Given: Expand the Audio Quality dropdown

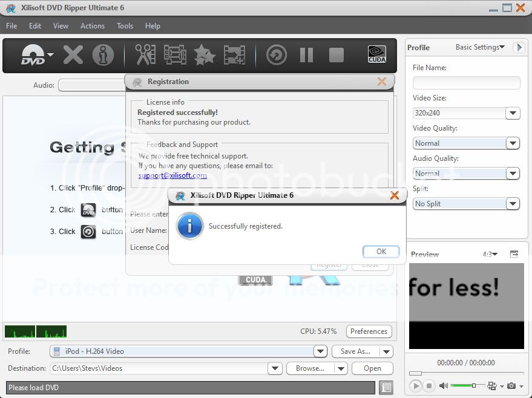Looking at the screenshot, I should (x=513, y=174).
